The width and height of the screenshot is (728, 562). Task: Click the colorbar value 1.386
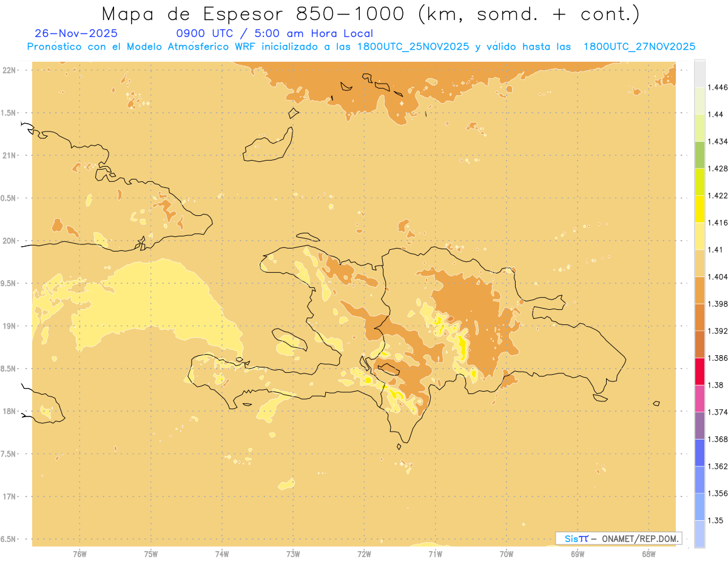(x=719, y=358)
